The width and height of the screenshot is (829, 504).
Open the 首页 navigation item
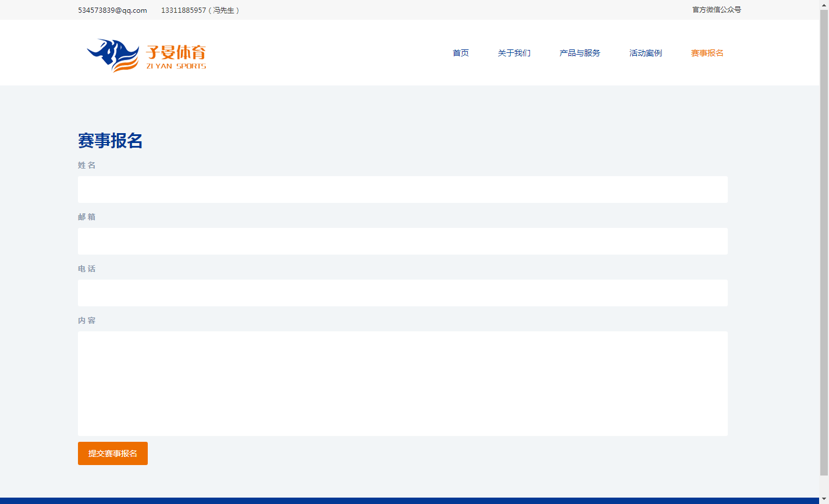[460, 53]
